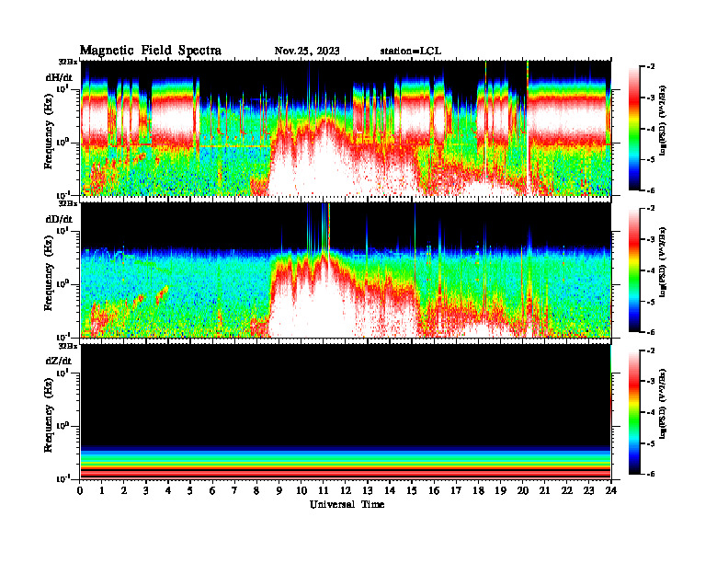Screen dimensions: 728x563
Task: Click hour tick label "12" on time axis
Action: (x=346, y=490)
